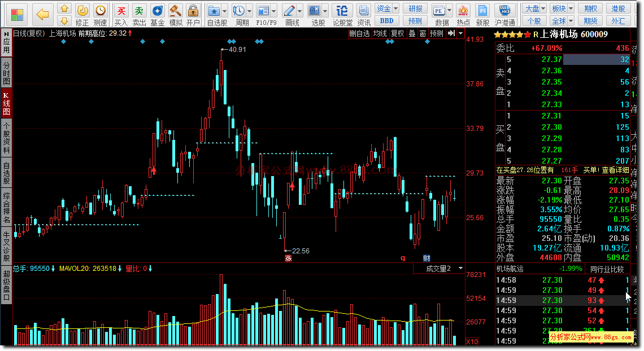644x351 pixels.
Task: Click the 个股 button
Action: [534, 20]
